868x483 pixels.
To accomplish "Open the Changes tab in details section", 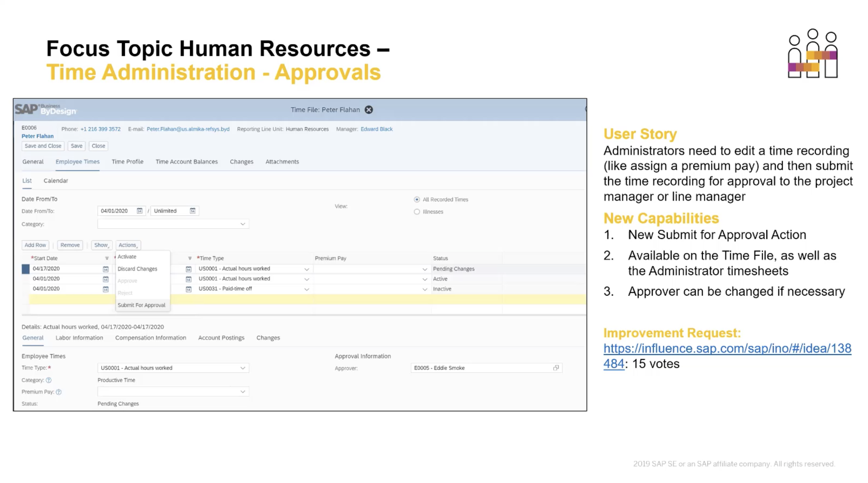I will coord(268,337).
